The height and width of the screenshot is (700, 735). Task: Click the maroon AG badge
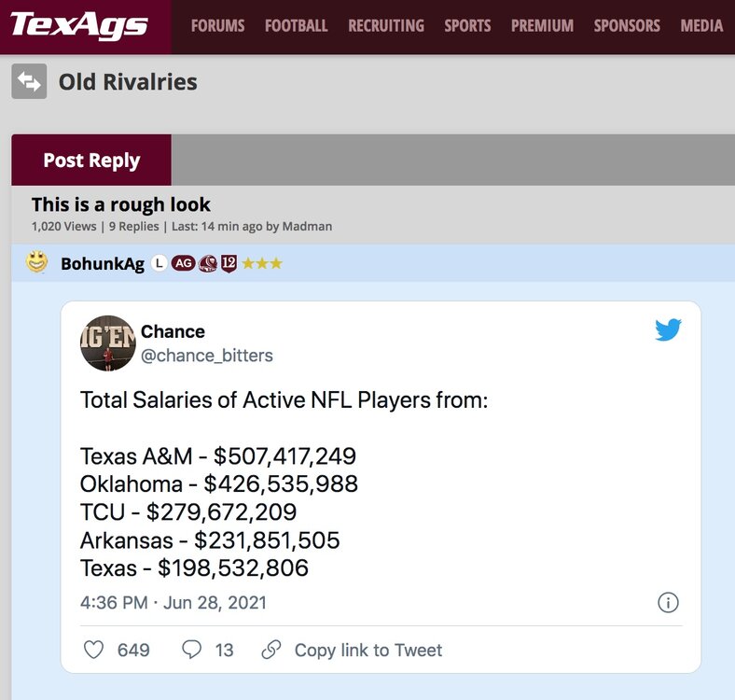point(184,264)
